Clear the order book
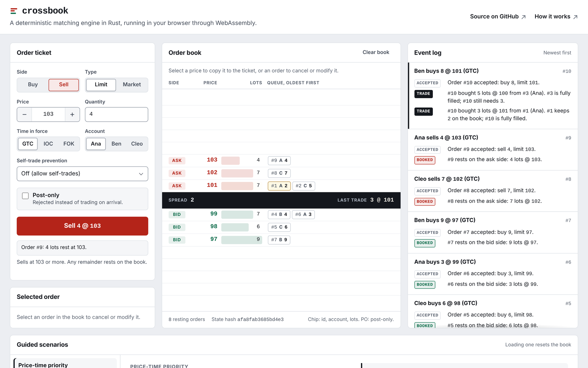The height and width of the screenshot is (368, 588). point(376,52)
